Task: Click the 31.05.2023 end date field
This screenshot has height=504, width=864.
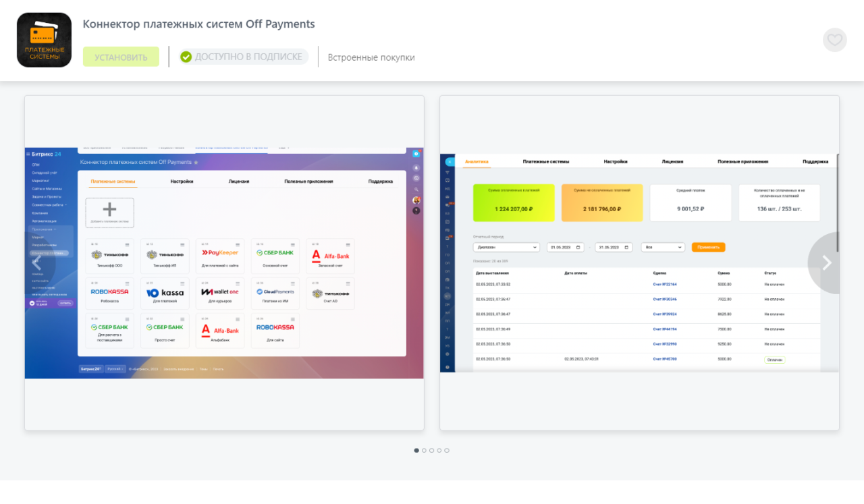Action: [x=614, y=248]
